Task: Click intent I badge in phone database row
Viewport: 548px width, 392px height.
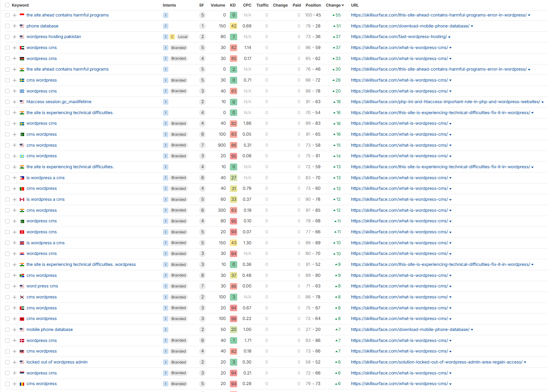Action: [166, 26]
